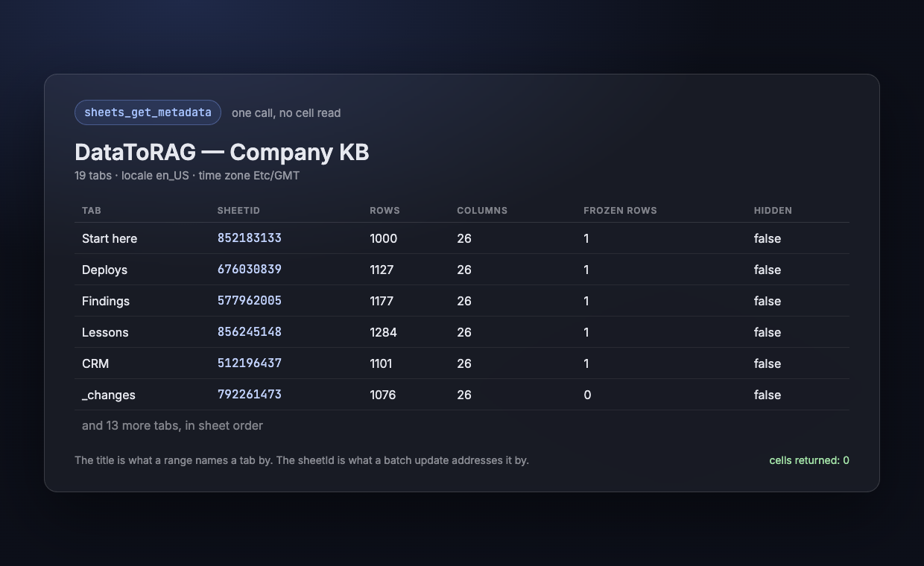Click the ROWS column header

[x=385, y=211]
